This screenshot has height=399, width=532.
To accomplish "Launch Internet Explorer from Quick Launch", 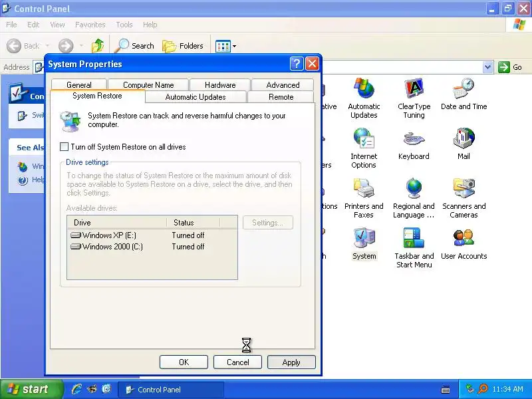I will click(x=76, y=389).
